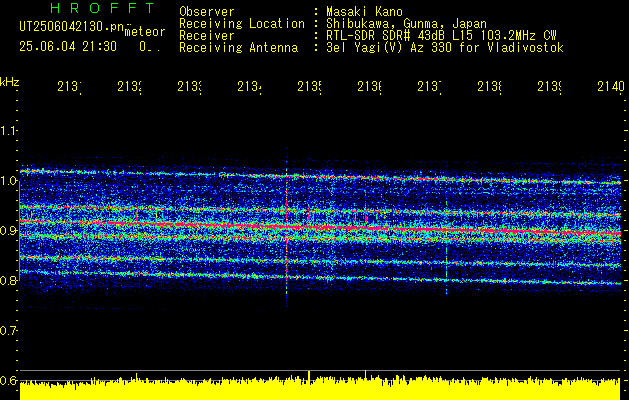629x400 pixels.
Task: Click the 1.0 frequency axis label
Action: tap(8, 181)
